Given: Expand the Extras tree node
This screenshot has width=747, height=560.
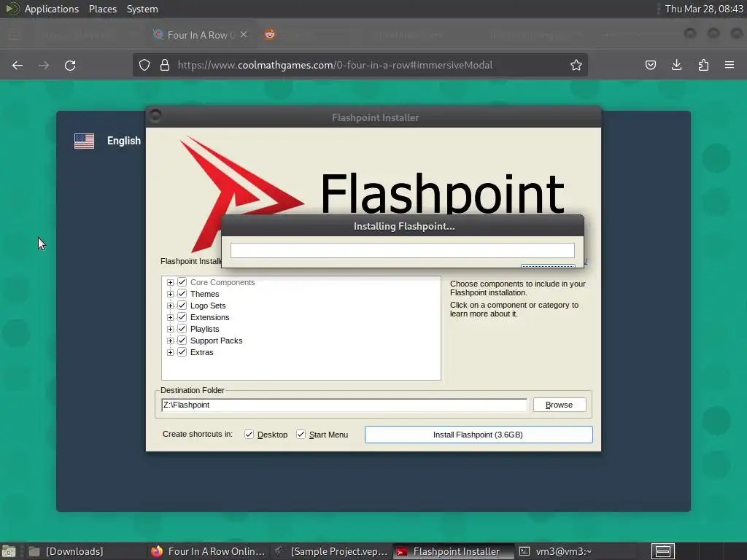Looking at the screenshot, I should (x=170, y=352).
